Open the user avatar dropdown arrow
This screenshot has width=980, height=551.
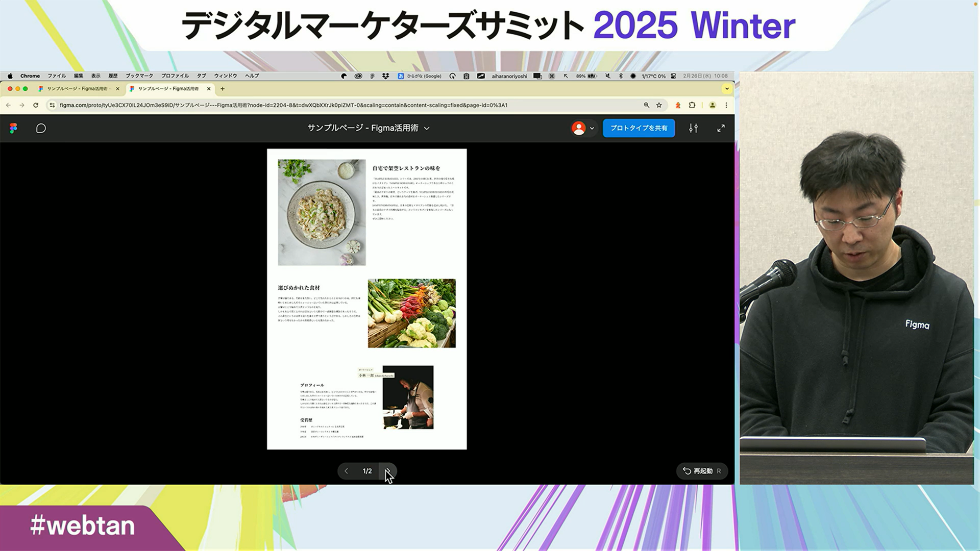(x=592, y=128)
